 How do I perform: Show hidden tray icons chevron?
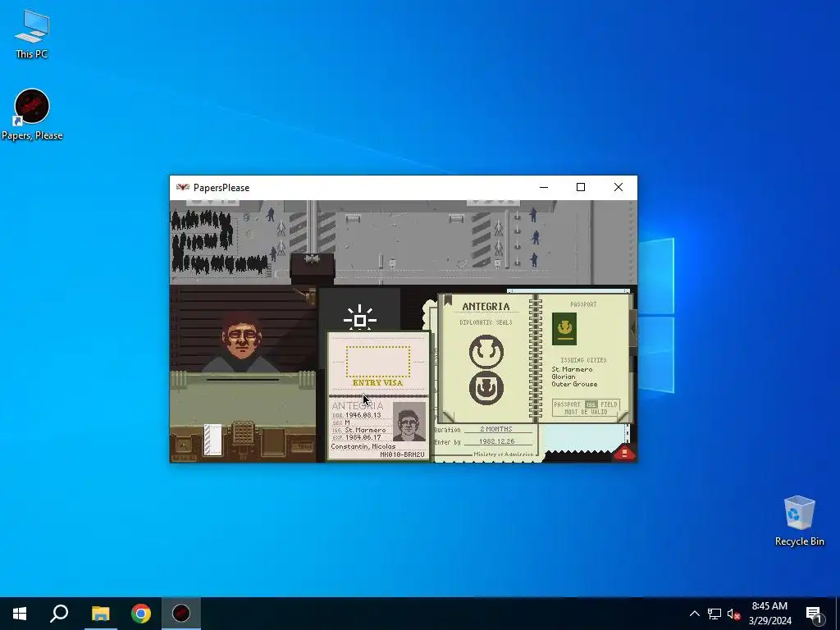pos(694,614)
